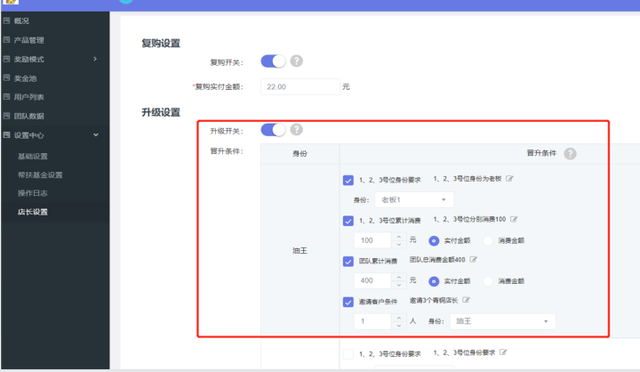This screenshot has height=372, width=640.
Task: Click the help icon beside 晋升条件 column header
Action: pos(570,154)
